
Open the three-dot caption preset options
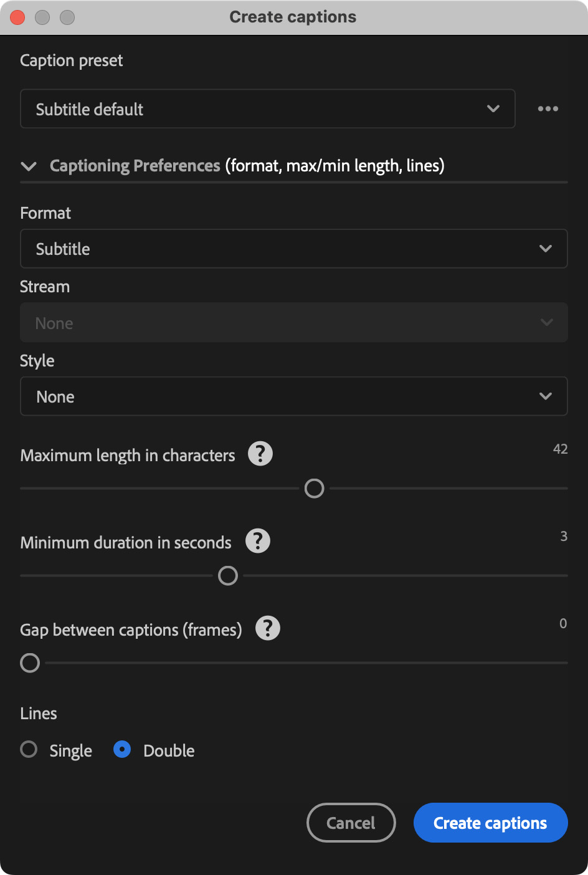(x=548, y=109)
